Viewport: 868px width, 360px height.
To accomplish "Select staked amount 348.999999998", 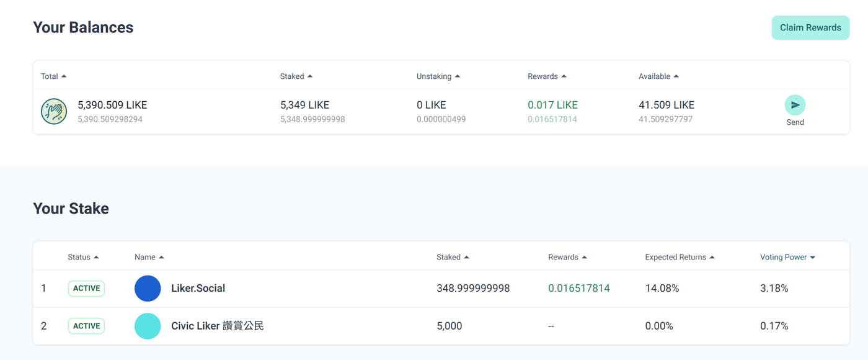I will point(473,289).
